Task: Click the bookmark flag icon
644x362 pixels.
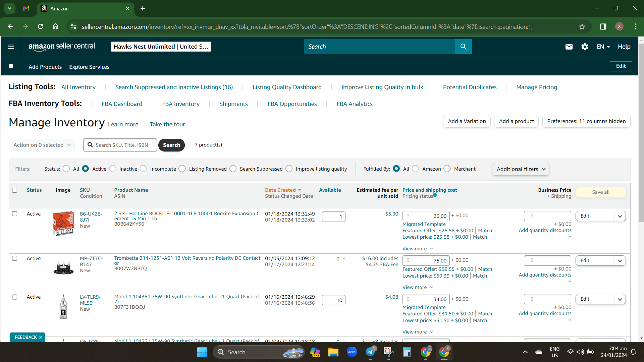Action: point(11,66)
